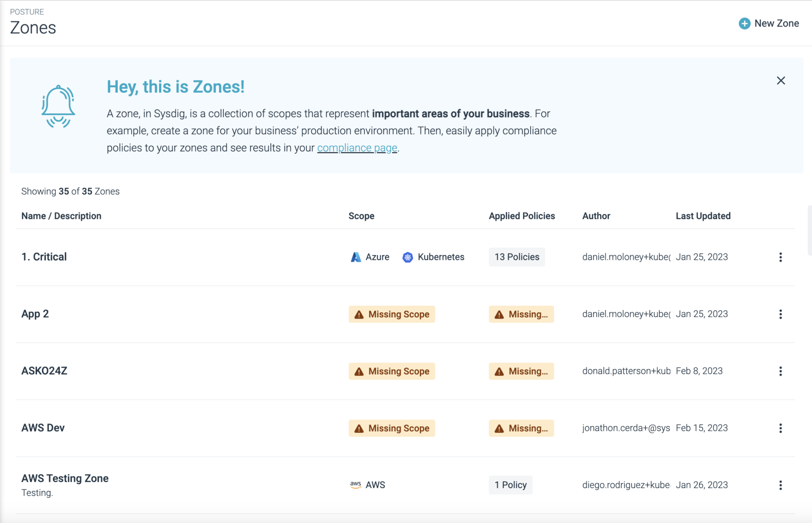Click the New Zone plus icon

pos(744,24)
